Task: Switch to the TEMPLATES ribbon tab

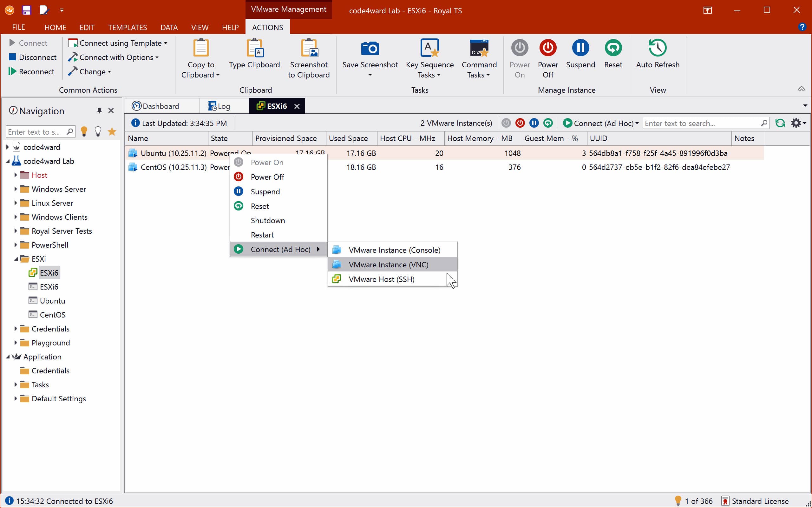Action: [128, 27]
